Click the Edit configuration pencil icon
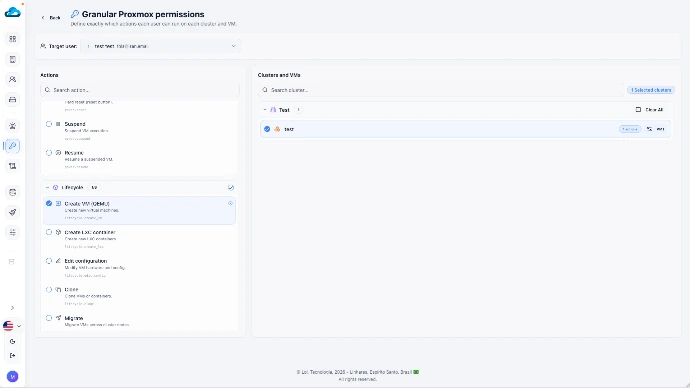This screenshot has width=690, height=388. [58, 261]
